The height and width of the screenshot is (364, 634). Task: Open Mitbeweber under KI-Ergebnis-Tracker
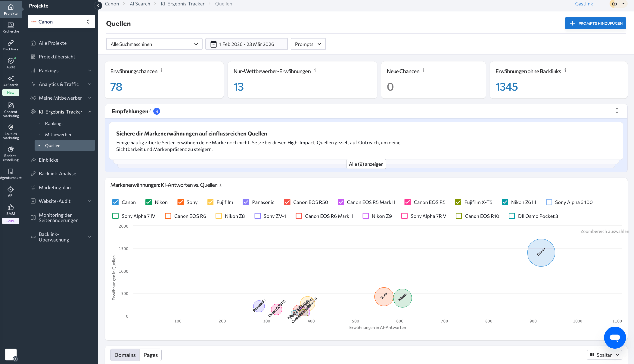coord(58,135)
